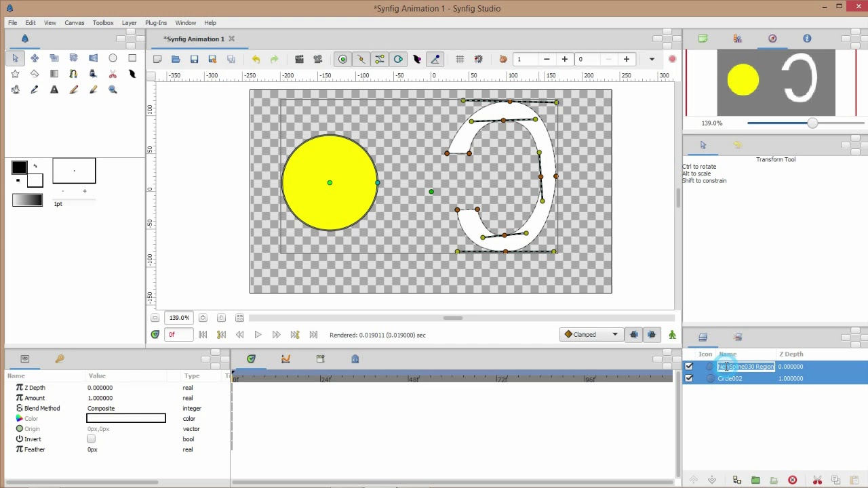This screenshot has height=488, width=868.
Task: Select the Star tool
Action: 15,74
